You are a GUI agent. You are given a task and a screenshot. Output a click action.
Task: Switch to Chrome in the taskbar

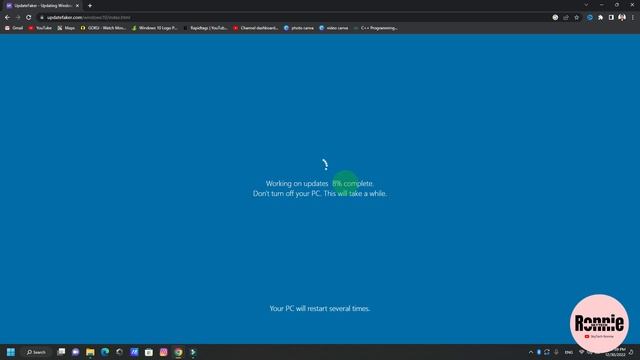tap(178, 352)
